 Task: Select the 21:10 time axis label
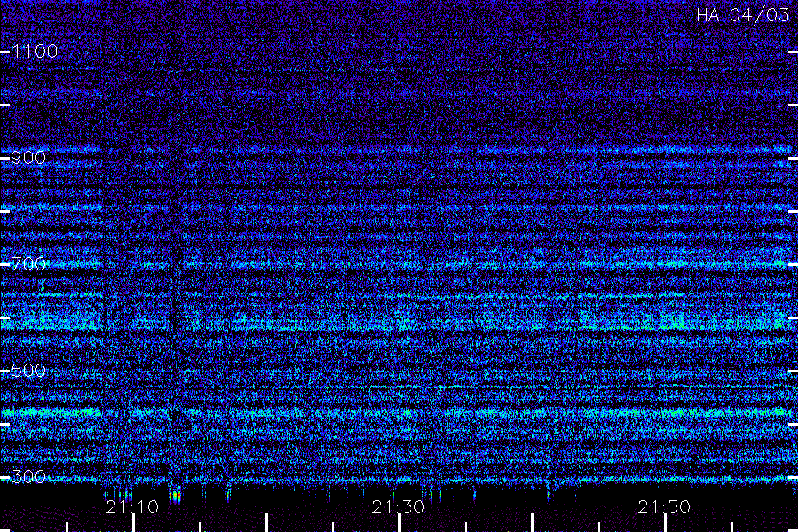(132, 507)
